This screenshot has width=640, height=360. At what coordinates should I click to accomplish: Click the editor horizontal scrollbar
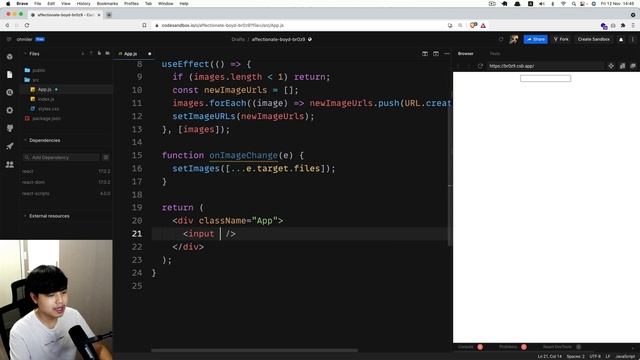254,350
